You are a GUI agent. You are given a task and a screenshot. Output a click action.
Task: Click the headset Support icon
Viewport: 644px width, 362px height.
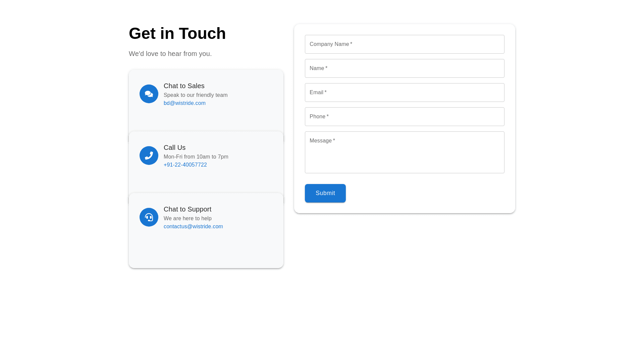pyautogui.click(x=149, y=217)
